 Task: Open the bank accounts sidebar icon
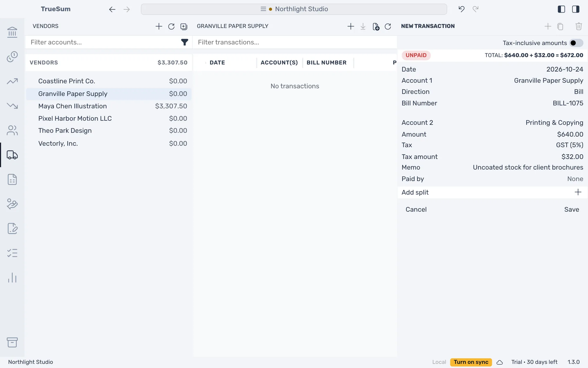point(12,32)
